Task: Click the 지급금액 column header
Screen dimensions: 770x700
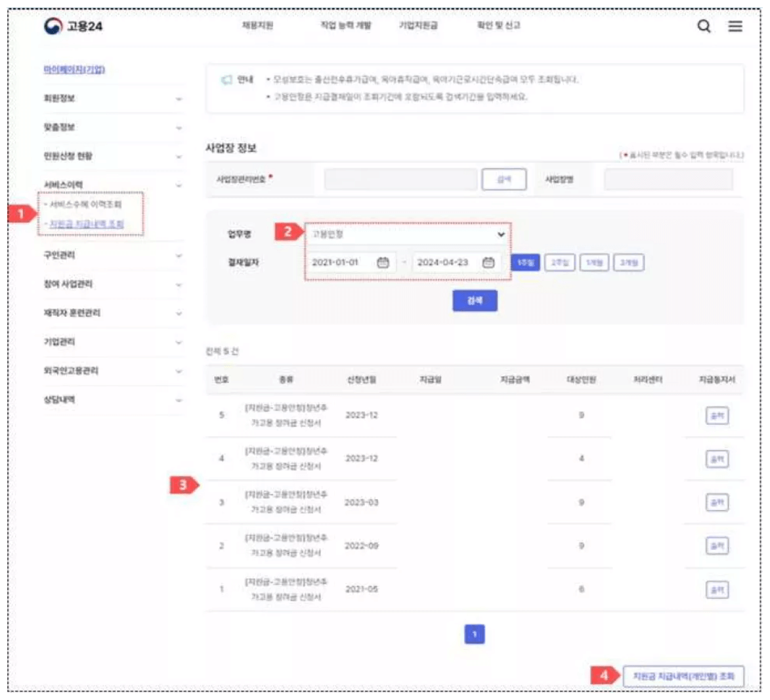Action: (x=515, y=380)
